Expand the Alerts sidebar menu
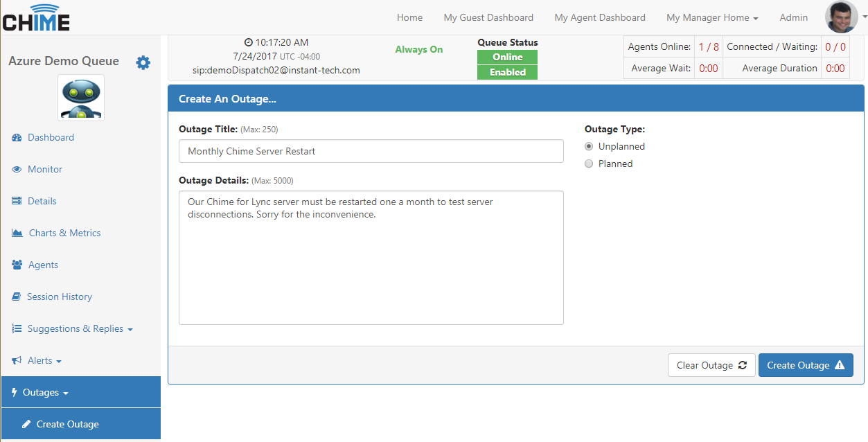Screen dimensions: 868x442 tap(44, 360)
